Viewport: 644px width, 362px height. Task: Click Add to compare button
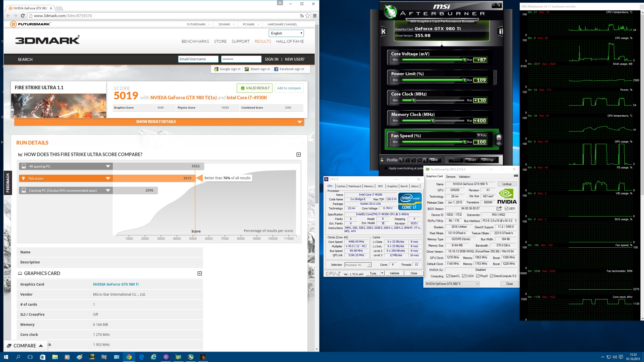click(289, 88)
